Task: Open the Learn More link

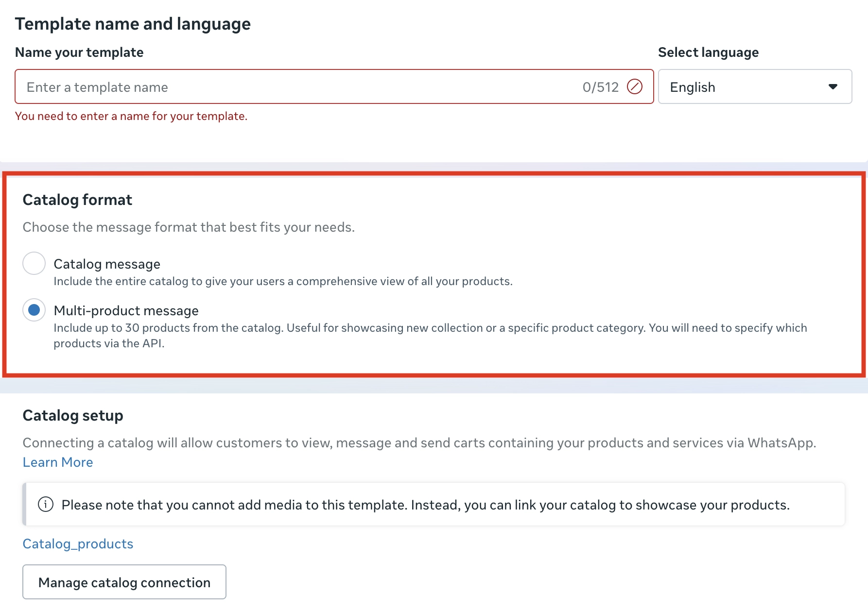Action: 58,462
